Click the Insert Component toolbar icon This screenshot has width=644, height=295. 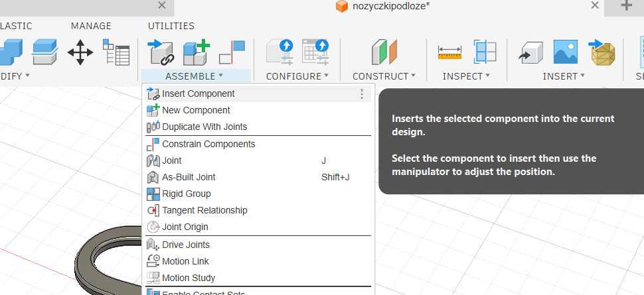pyautogui.click(x=159, y=52)
